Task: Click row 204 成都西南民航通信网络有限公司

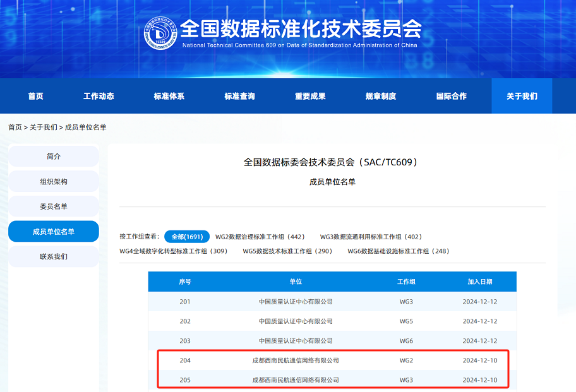Action: click(296, 360)
